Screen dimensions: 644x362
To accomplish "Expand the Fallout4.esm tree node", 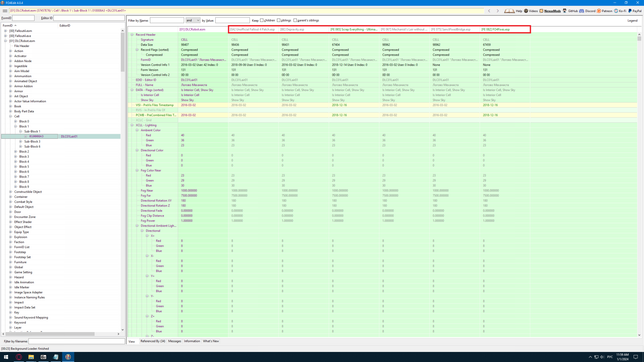I will 5,31.
